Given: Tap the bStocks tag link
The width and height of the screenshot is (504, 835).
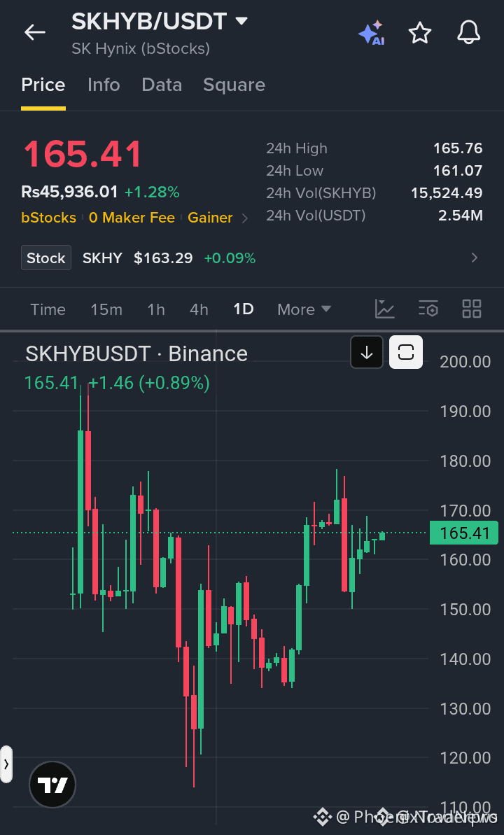Looking at the screenshot, I should tap(48, 218).
